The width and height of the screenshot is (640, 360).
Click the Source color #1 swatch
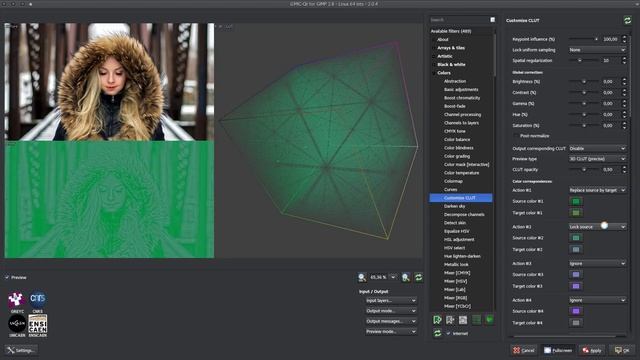576,201
